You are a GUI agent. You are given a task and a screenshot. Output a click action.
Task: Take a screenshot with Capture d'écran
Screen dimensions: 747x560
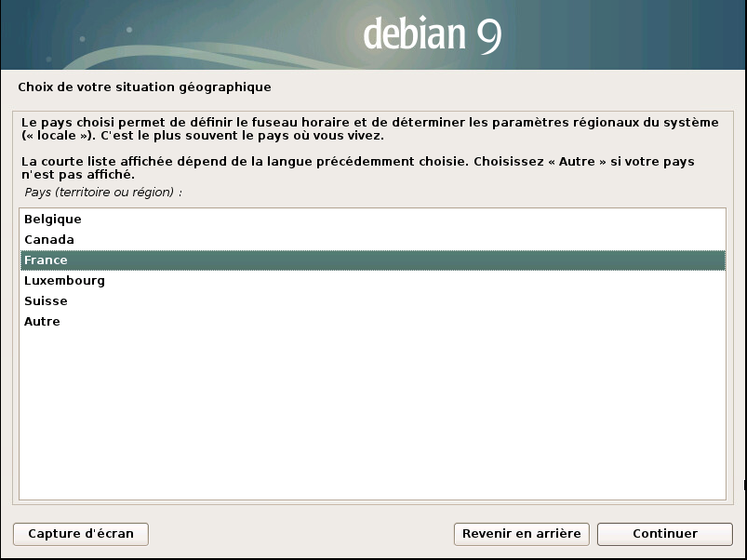tap(81, 534)
